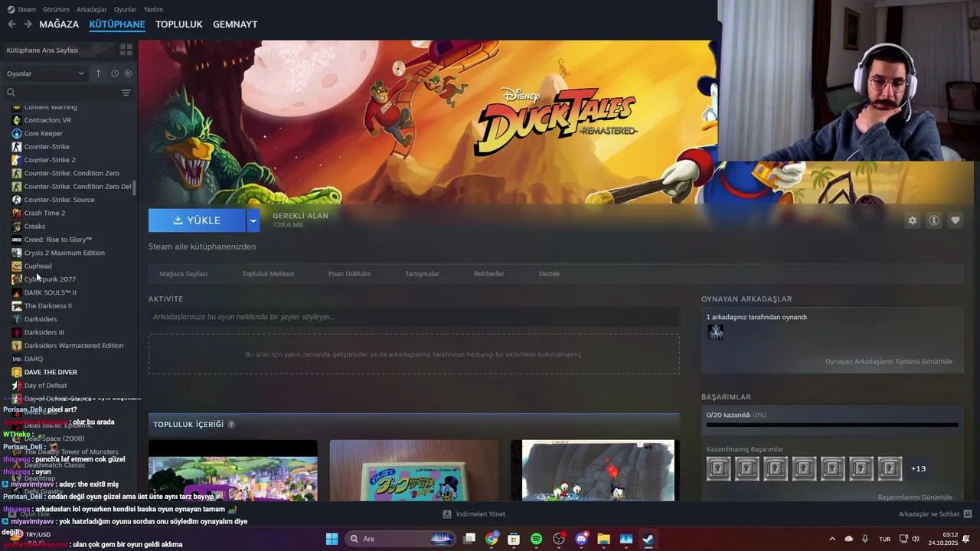Open the library filter options icon
This screenshot has height=551, width=980.
126,93
